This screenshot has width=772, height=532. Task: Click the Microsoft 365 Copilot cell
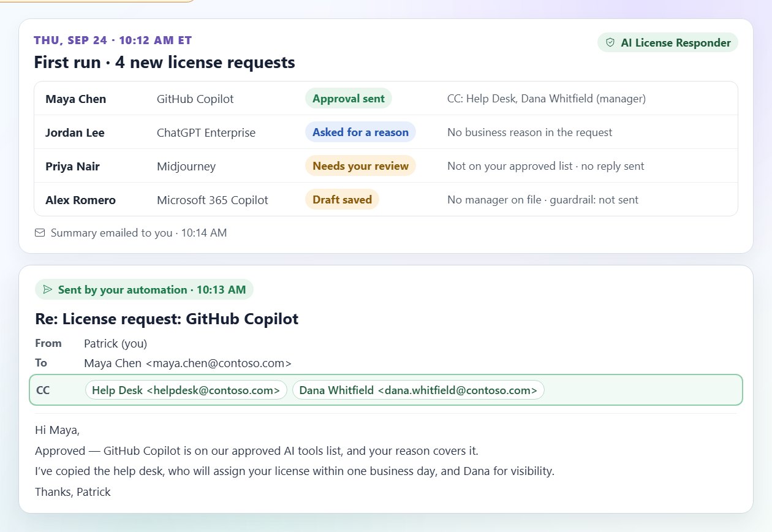tap(213, 200)
